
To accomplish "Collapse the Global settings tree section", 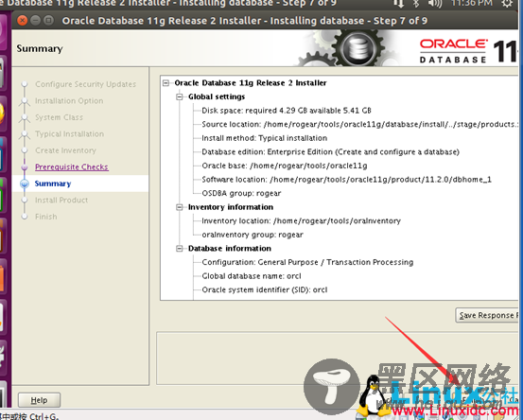I will (x=180, y=96).
